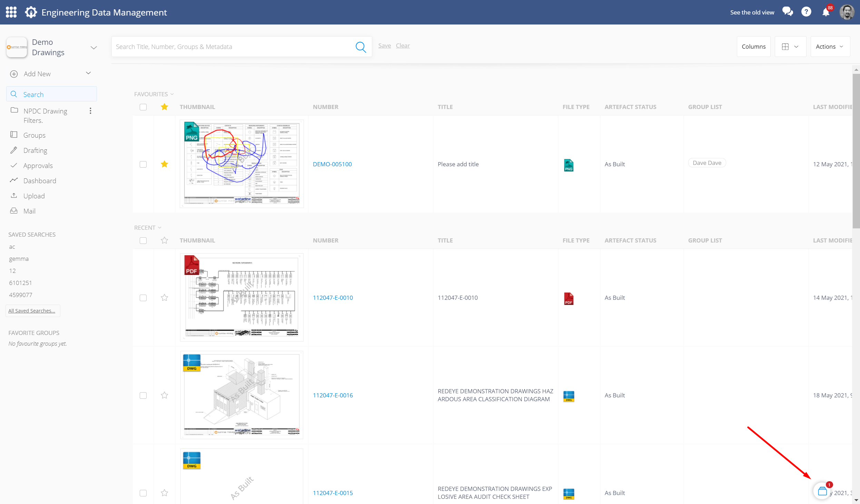Click DWG file type icon for 112047-E-0015
This screenshot has height=504, width=860.
click(x=569, y=494)
